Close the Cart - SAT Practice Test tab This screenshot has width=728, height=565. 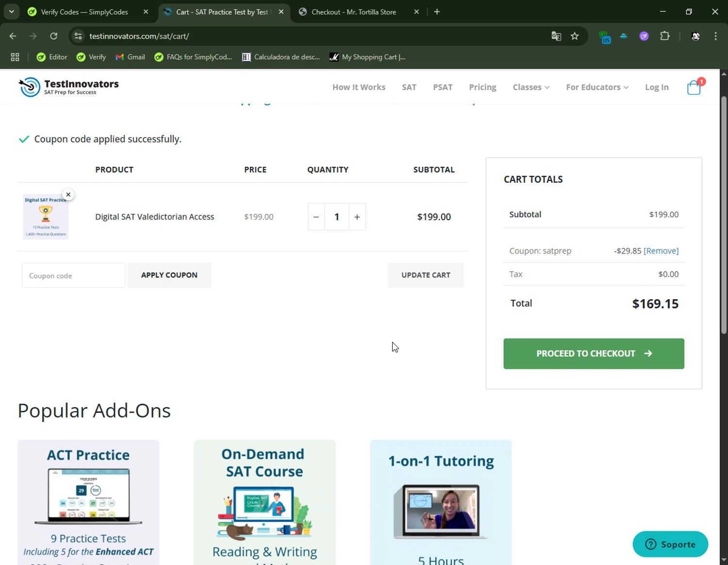[281, 12]
